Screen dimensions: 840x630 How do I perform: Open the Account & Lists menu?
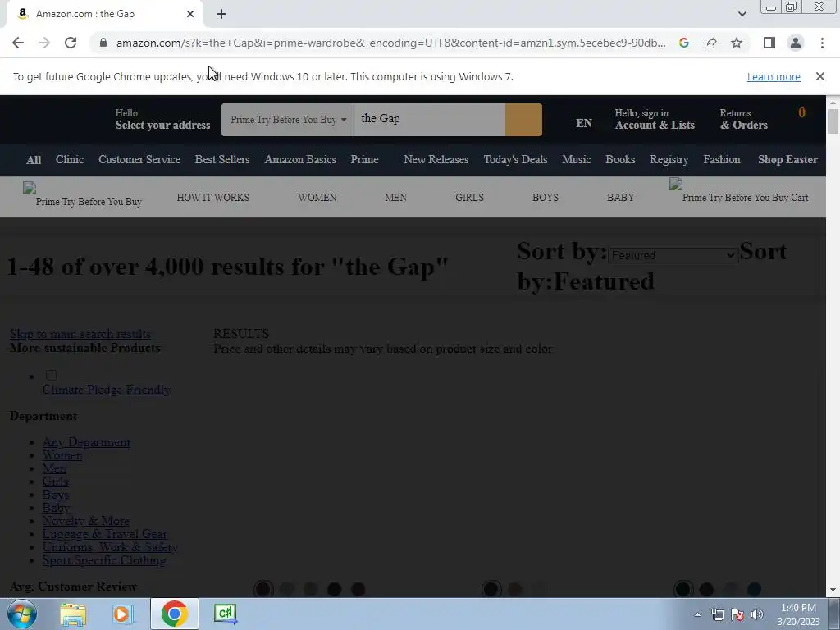point(655,119)
